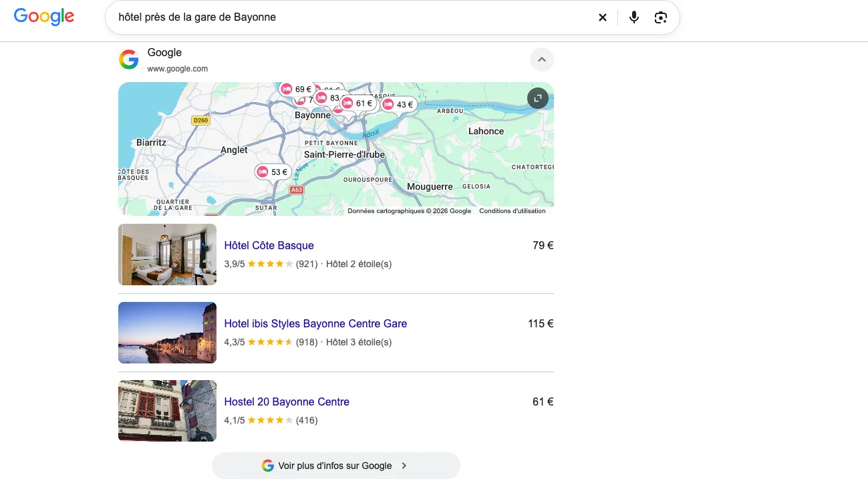Select the 61 € hotel pin on the map
The image size is (868, 487).
click(x=357, y=104)
